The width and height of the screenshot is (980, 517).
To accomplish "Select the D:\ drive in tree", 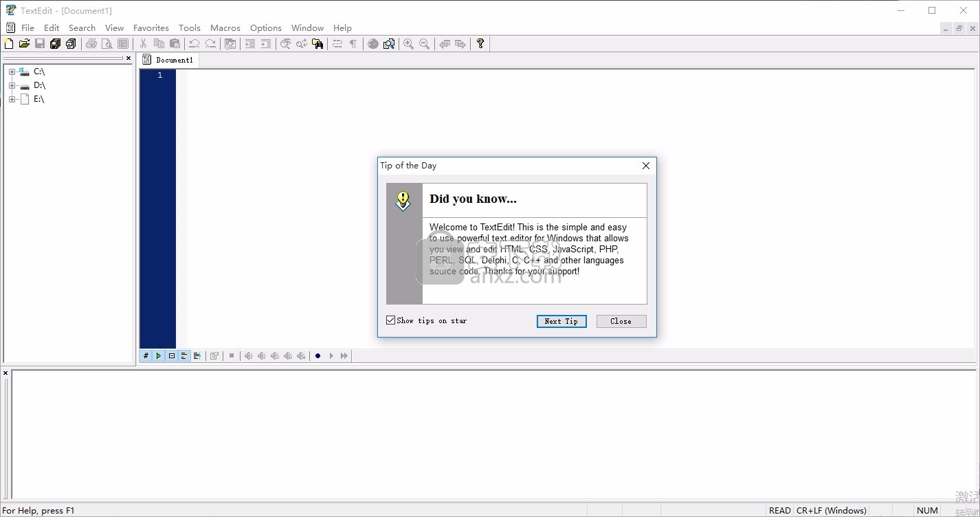I will pyautogui.click(x=39, y=85).
